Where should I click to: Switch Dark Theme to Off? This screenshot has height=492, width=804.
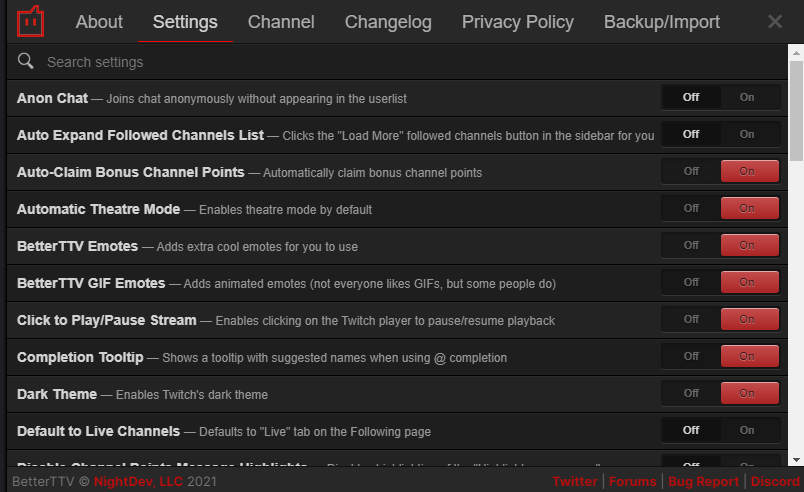pos(691,393)
